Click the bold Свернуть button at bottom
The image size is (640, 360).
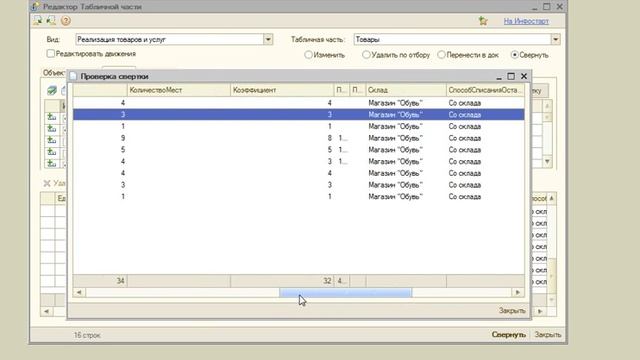(509, 335)
